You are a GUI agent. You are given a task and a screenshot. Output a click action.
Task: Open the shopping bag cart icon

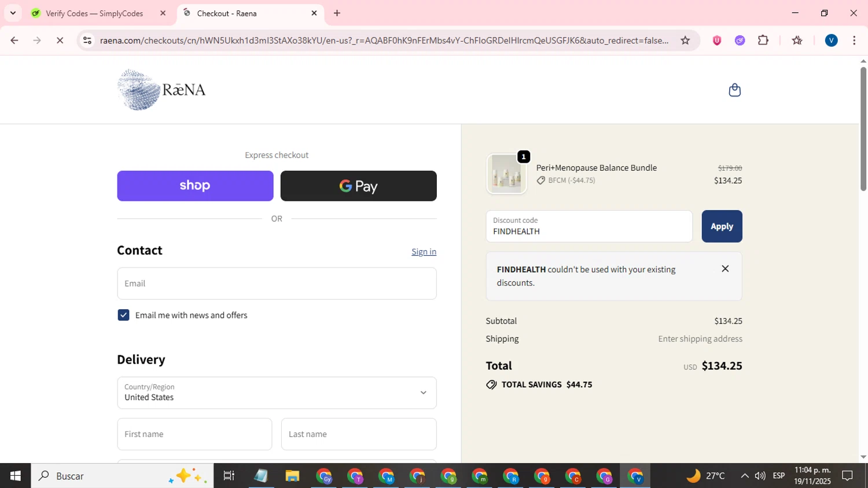[734, 90]
